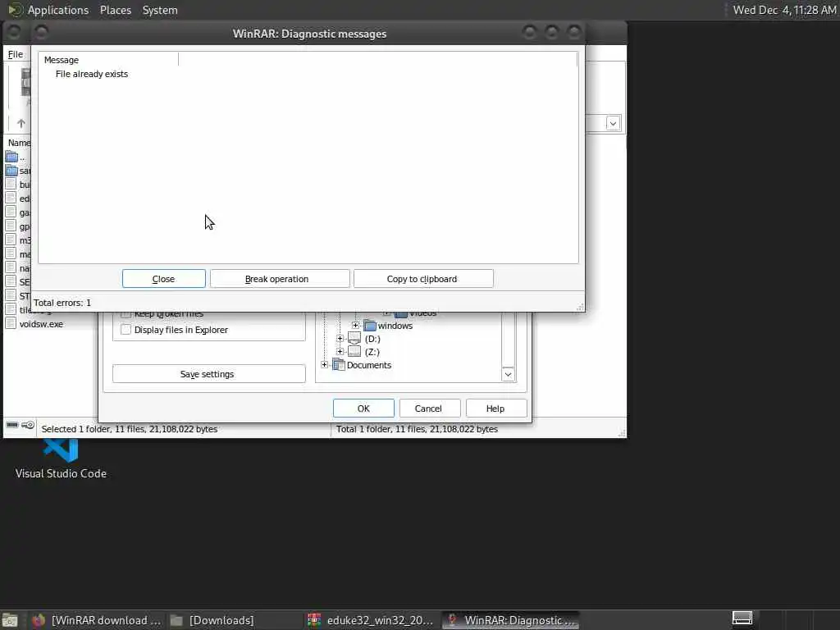The height and width of the screenshot is (630, 840).
Task: Click the key icon in WinRAR status bar
Action: [x=29, y=425]
